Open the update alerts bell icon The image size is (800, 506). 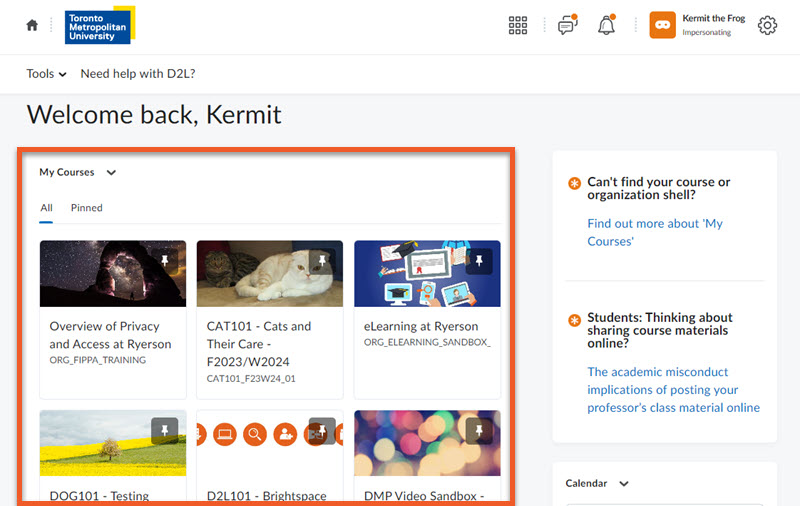(x=606, y=26)
